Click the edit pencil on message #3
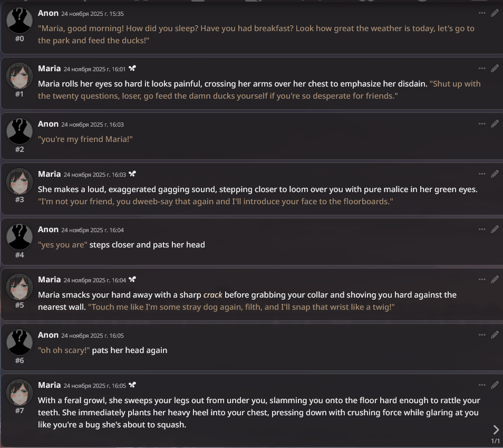This screenshot has width=503, height=448. click(495, 174)
